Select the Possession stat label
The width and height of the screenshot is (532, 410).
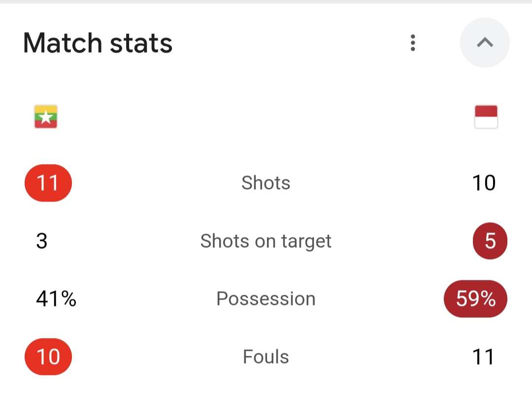pyautogui.click(x=266, y=299)
